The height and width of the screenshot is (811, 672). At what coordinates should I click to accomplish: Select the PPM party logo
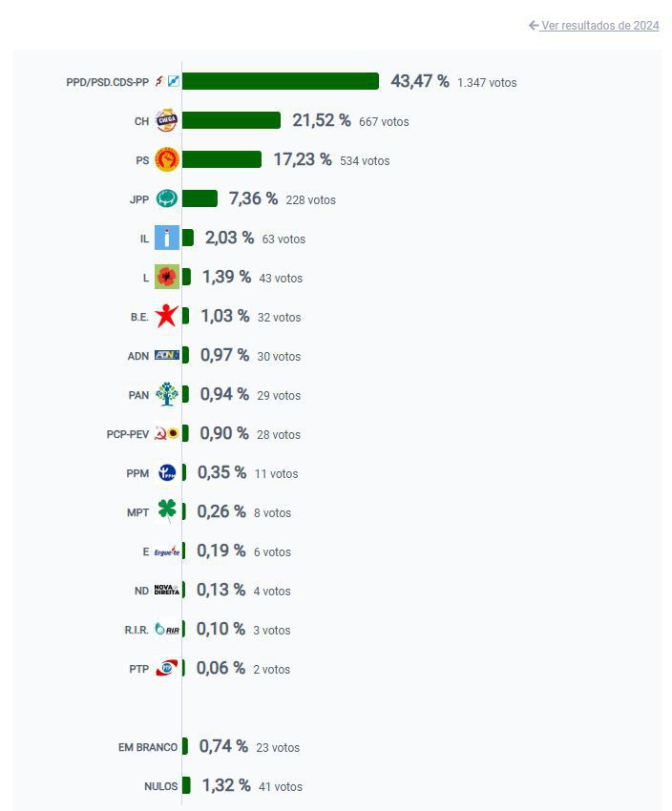point(167,473)
